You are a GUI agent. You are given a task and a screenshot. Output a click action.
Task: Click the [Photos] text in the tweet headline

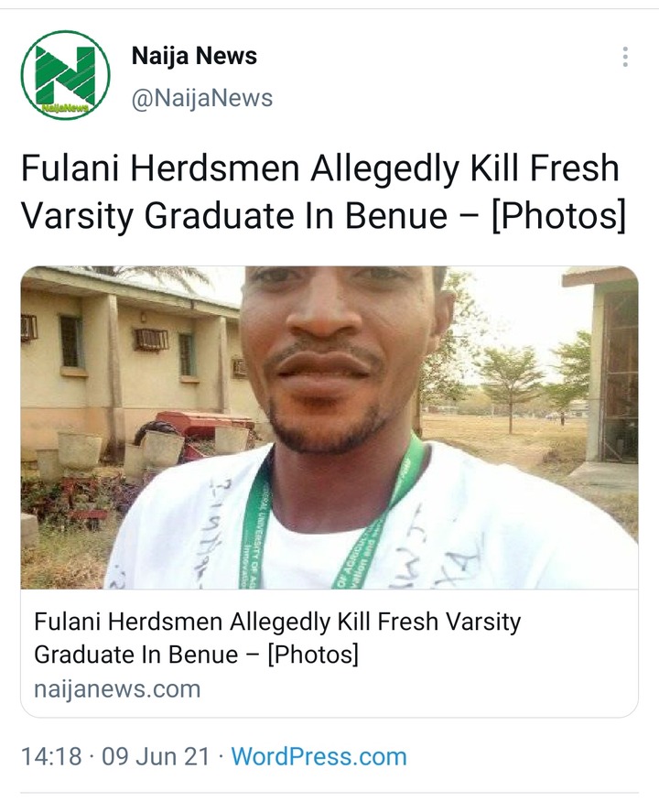point(558,215)
